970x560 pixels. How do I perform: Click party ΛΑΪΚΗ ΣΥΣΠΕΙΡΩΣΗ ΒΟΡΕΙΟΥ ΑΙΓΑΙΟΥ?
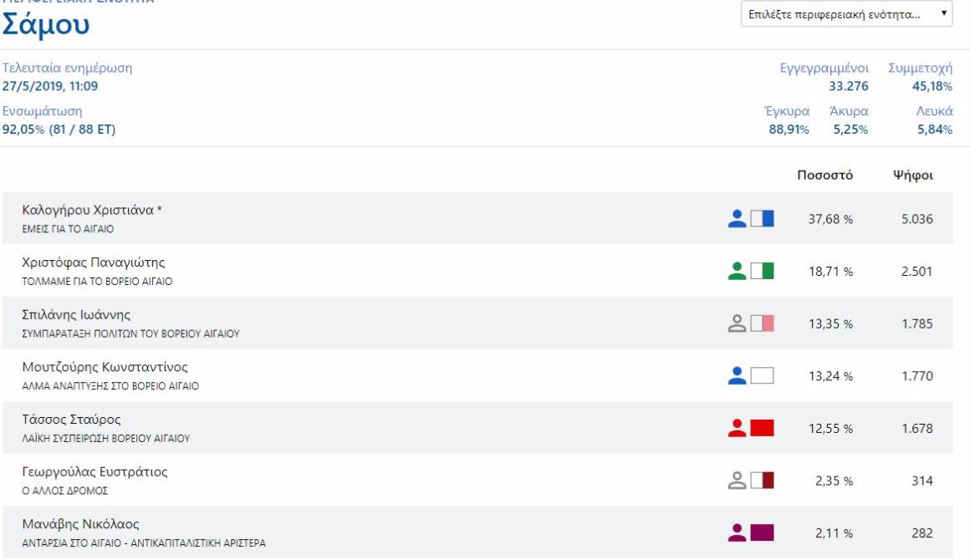click(x=106, y=438)
